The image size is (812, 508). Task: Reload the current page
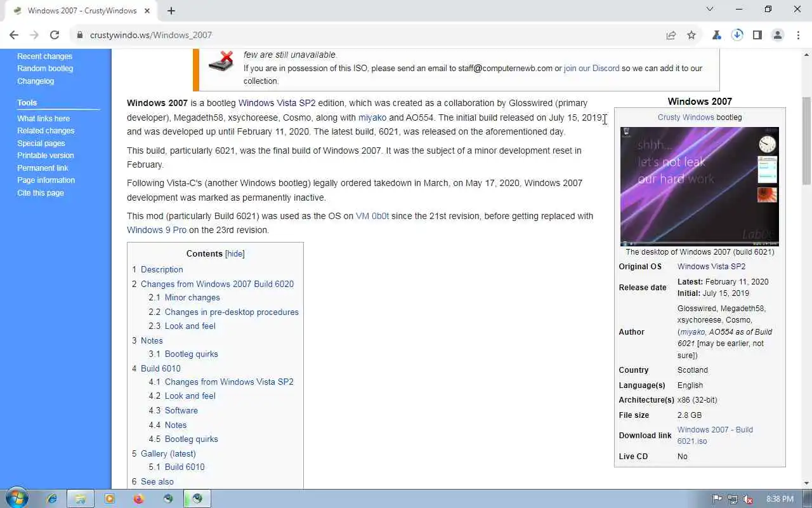[55, 35]
